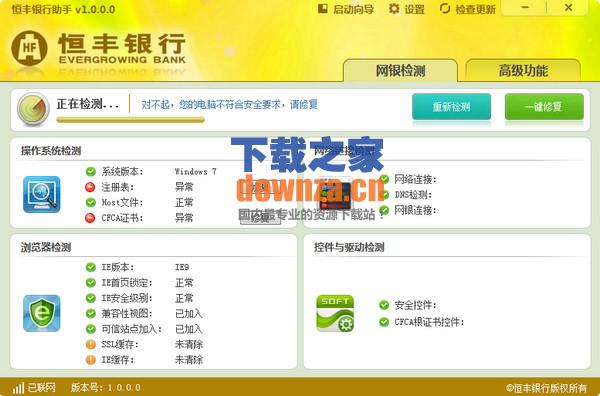Click the 浏览器检测 section heading
Screen dimensions: 600x396
coord(46,247)
